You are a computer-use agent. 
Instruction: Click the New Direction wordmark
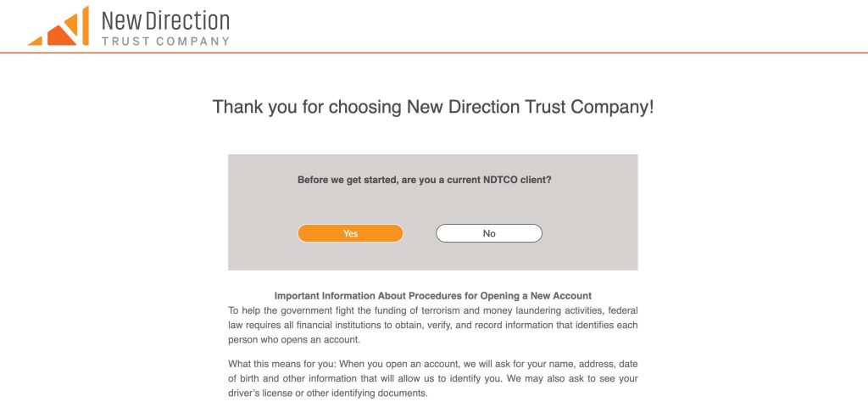[x=164, y=20]
